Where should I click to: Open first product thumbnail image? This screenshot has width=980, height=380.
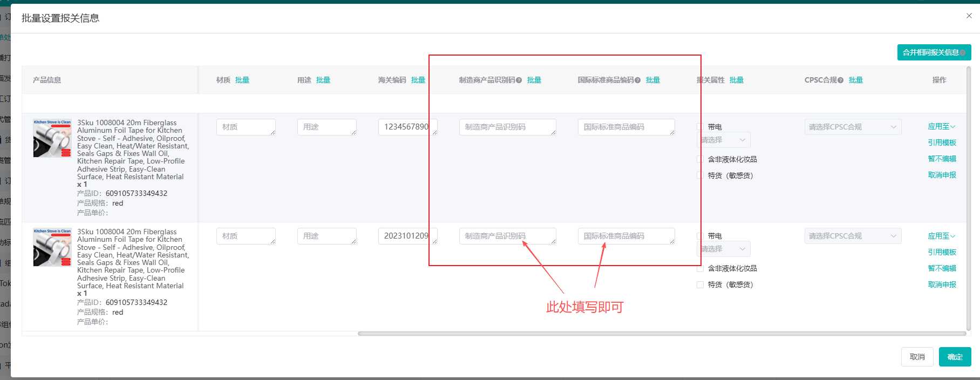click(52, 138)
